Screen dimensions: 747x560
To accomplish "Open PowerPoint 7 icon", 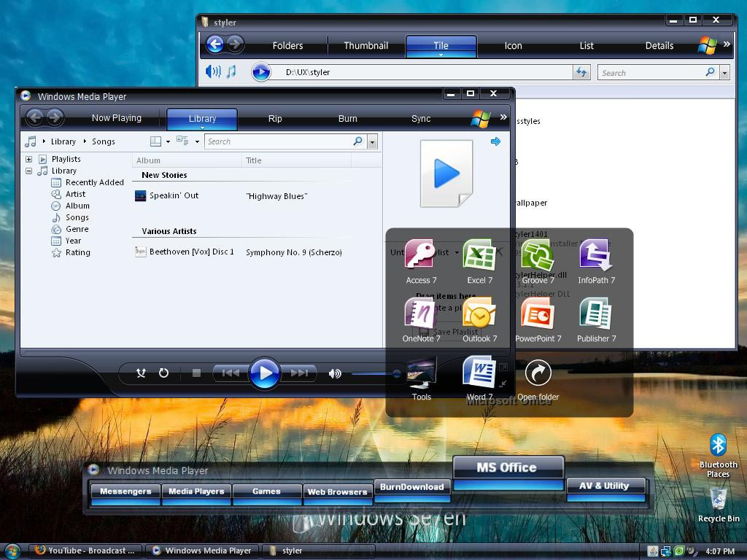I will (x=538, y=314).
